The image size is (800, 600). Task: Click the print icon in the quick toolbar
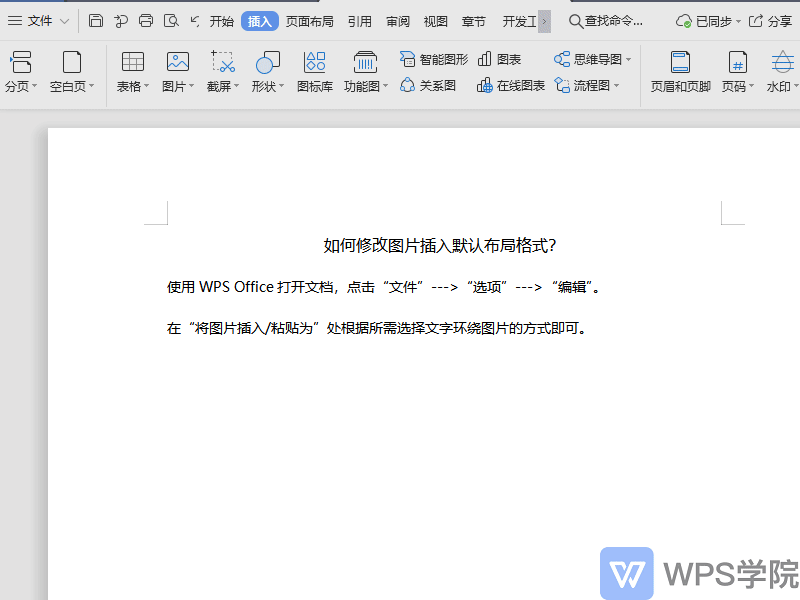[x=146, y=20]
